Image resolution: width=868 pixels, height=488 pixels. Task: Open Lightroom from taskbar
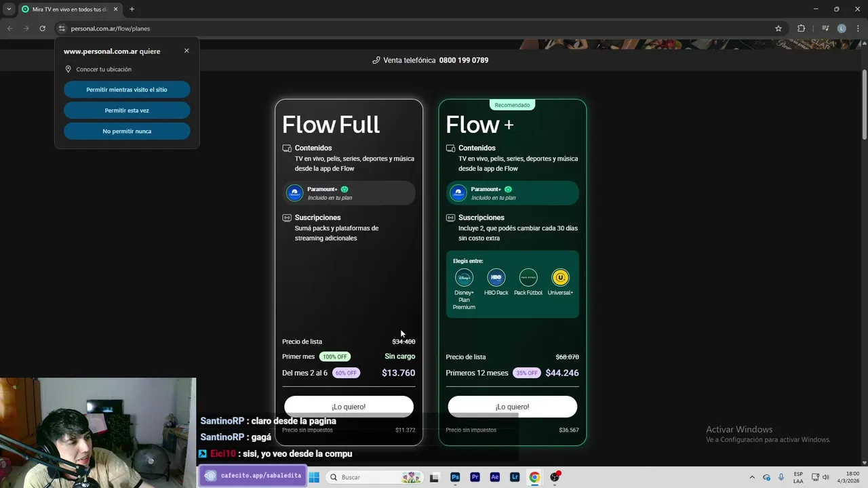coord(515,477)
